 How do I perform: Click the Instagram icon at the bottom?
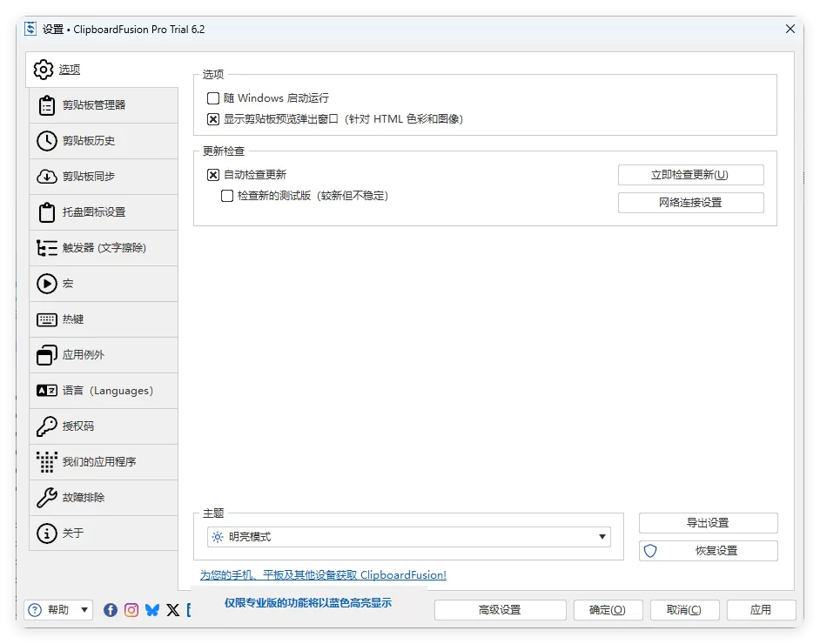click(x=131, y=609)
